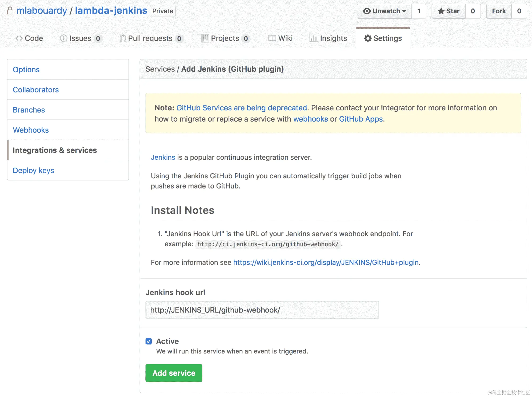
Task: Uncheck the Active checkbox
Action: pos(149,341)
